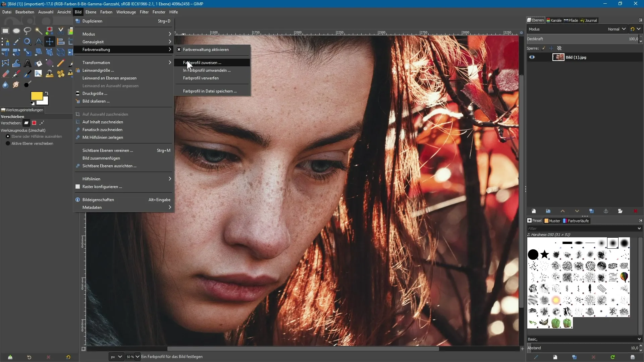
Task: Select the Pencil tool
Action: click(61, 63)
